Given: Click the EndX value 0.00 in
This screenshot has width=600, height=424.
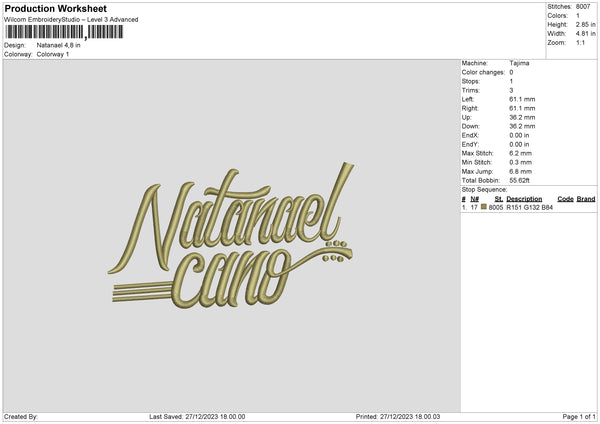Looking at the screenshot, I should point(520,135).
